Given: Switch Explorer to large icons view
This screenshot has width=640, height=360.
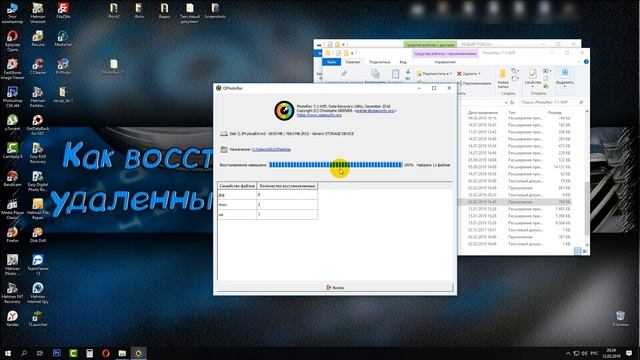Looking at the screenshot, I should point(584,251).
